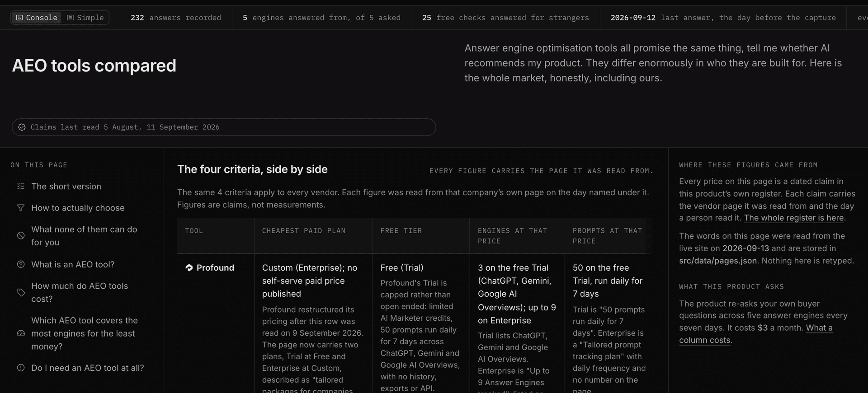Click the Profound vendor name in the table

[x=215, y=268]
